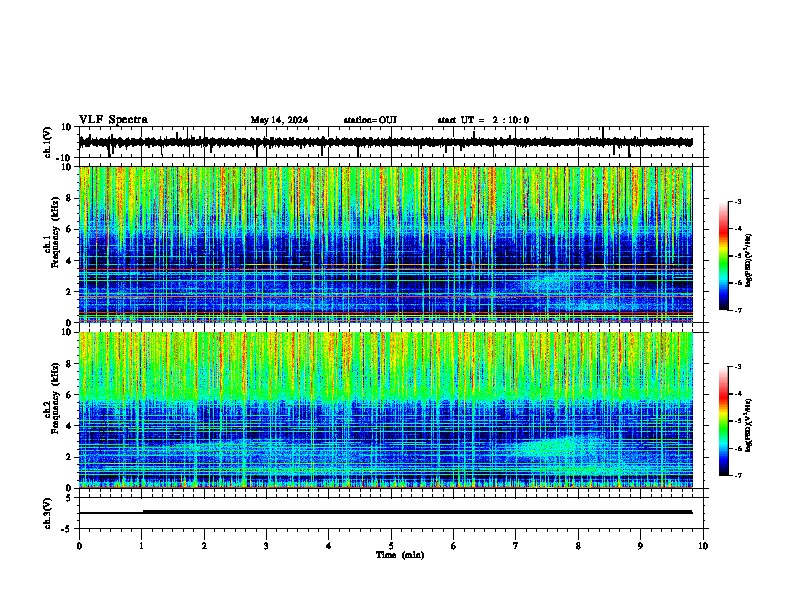Click the time axis tick label "2"
The height and width of the screenshot is (612, 792).
pos(204,546)
